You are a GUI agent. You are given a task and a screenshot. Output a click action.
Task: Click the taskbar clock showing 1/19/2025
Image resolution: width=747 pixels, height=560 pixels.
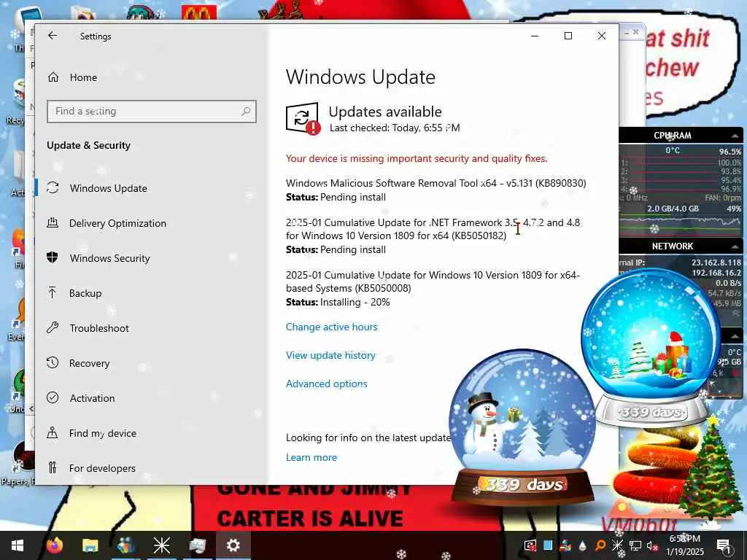pyautogui.click(x=684, y=545)
